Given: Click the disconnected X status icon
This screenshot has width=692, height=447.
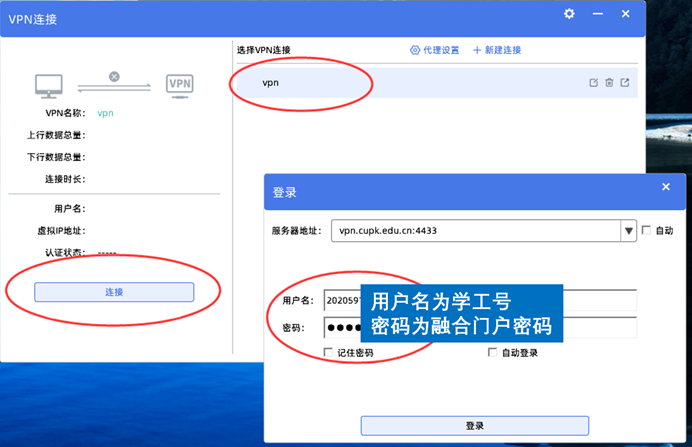Looking at the screenshot, I should point(114,76).
